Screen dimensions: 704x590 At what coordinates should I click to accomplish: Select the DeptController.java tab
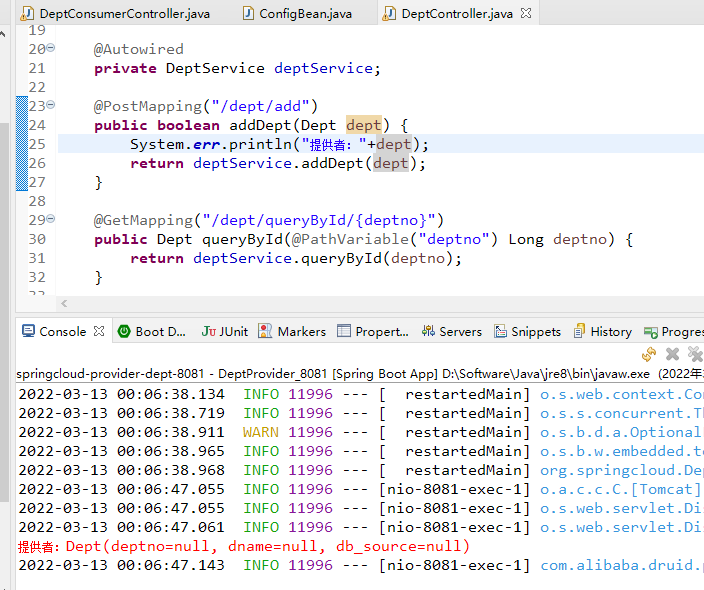pyautogui.click(x=457, y=13)
